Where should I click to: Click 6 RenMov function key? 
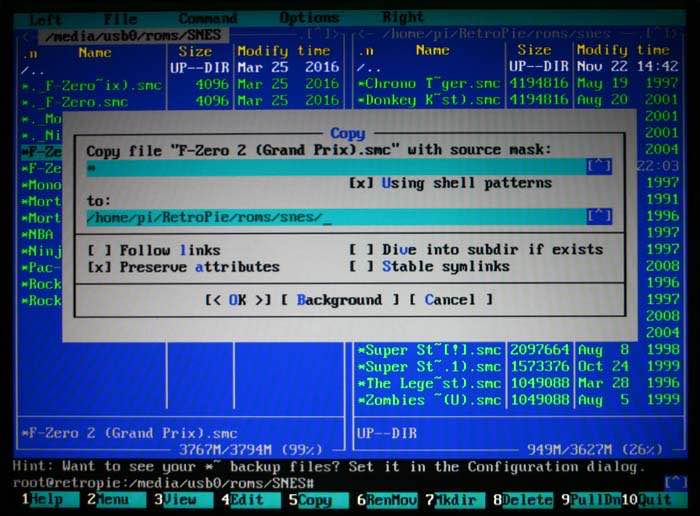(387, 499)
